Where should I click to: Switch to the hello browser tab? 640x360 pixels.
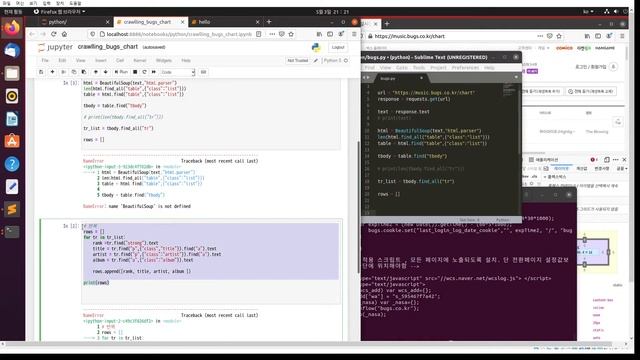pyautogui.click(x=225, y=22)
